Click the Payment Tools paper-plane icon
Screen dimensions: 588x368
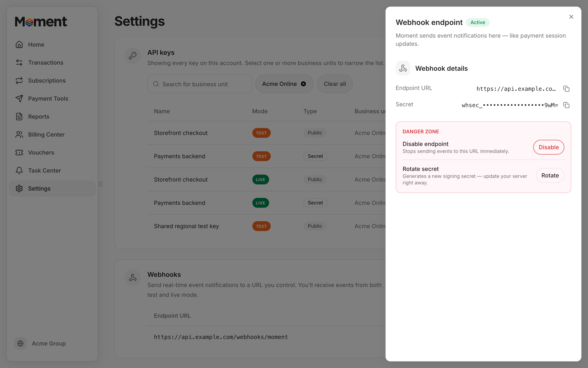[x=19, y=99]
